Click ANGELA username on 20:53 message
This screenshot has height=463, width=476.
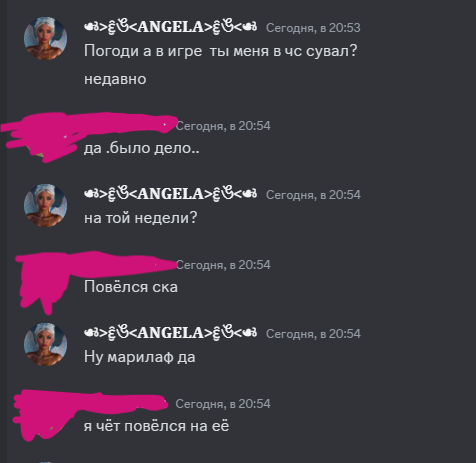pyautogui.click(x=171, y=27)
